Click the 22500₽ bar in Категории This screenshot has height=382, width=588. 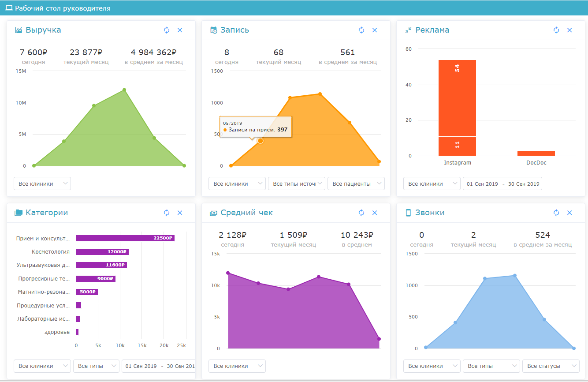(125, 238)
